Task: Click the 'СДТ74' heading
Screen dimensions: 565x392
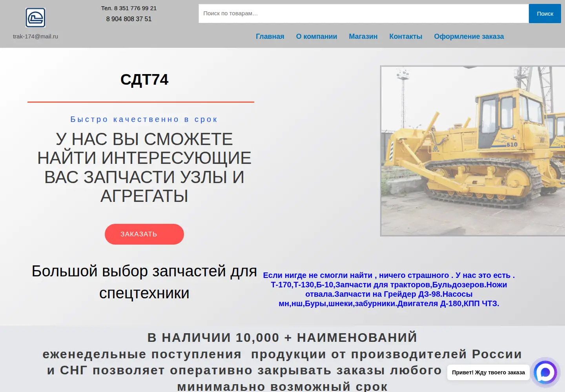Action: tap(144, 80)
